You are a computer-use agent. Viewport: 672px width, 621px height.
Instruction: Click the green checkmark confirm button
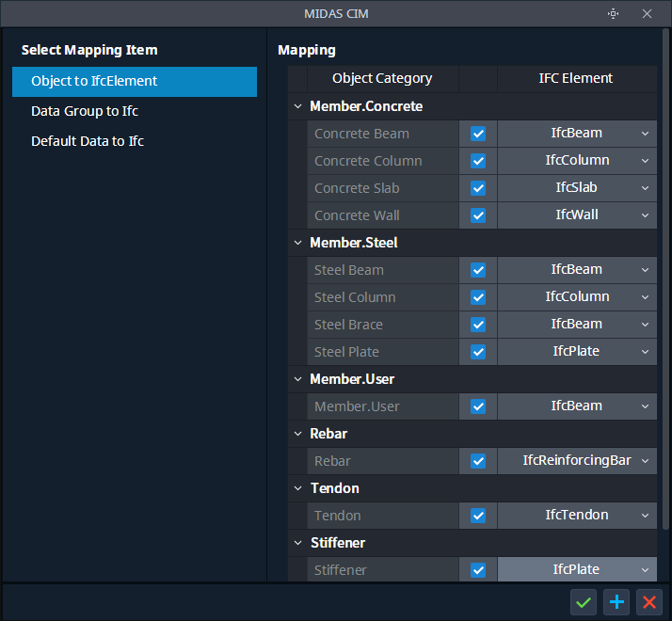point(584,602)
